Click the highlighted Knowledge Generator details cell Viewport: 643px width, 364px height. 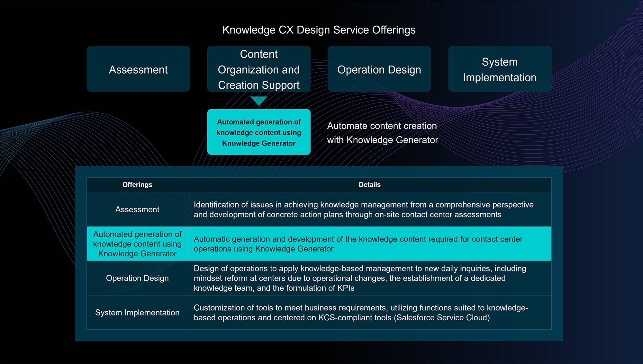(x=358, y=244)
